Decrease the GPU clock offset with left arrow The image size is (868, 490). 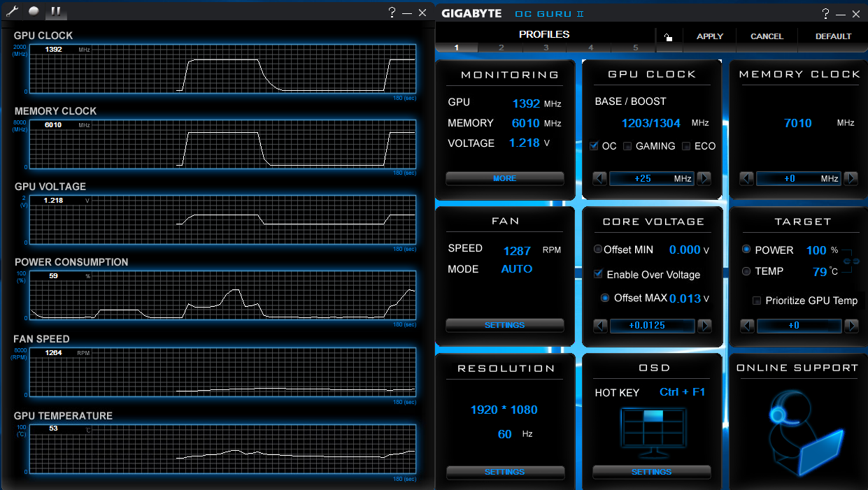(x=599, y=178)
